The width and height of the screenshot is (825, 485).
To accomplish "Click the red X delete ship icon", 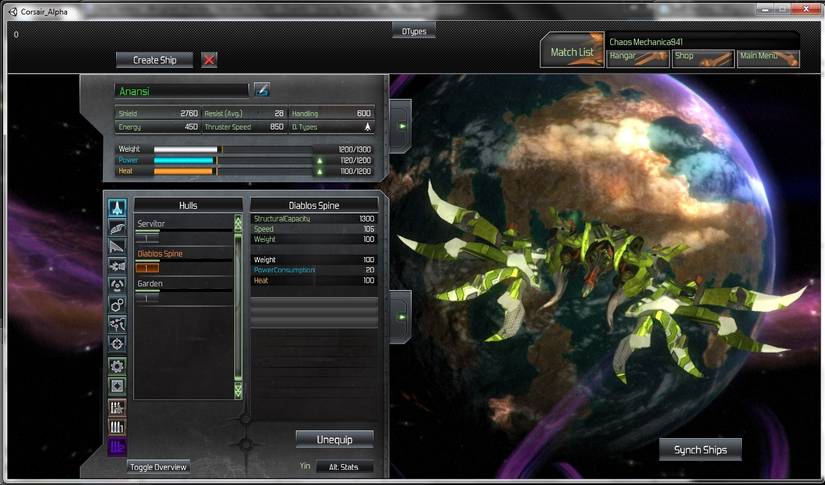I will 209,60.
